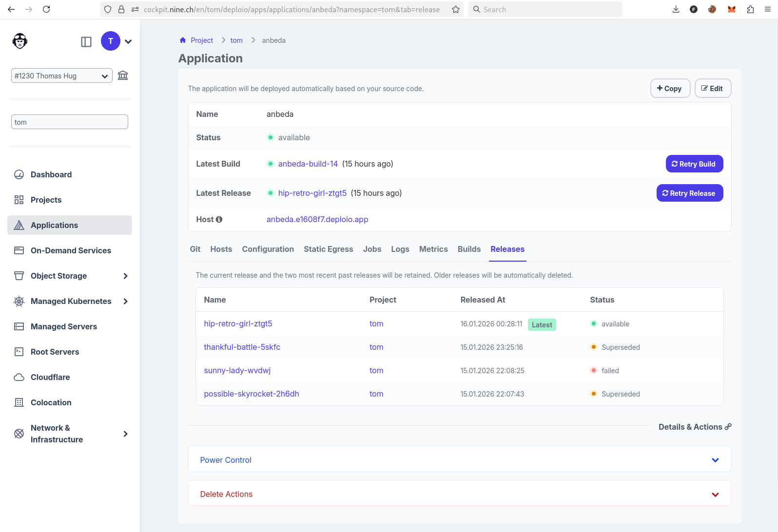Viewport: 778px width, 532px height.
Task: Open the browser downloads icon
Action: coord(676,9)
